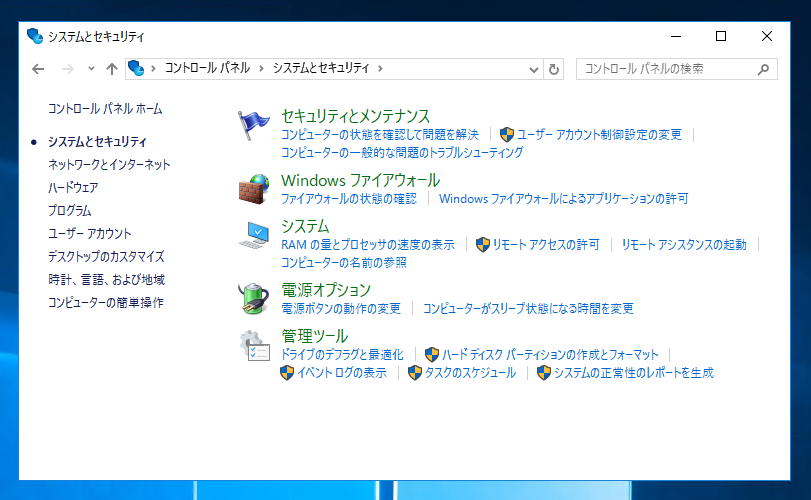Click shield icon beside リモート アクセスの許可
The height and width of the screenshot is (500, 811).
pyautogui.click(x=482, y=244)
